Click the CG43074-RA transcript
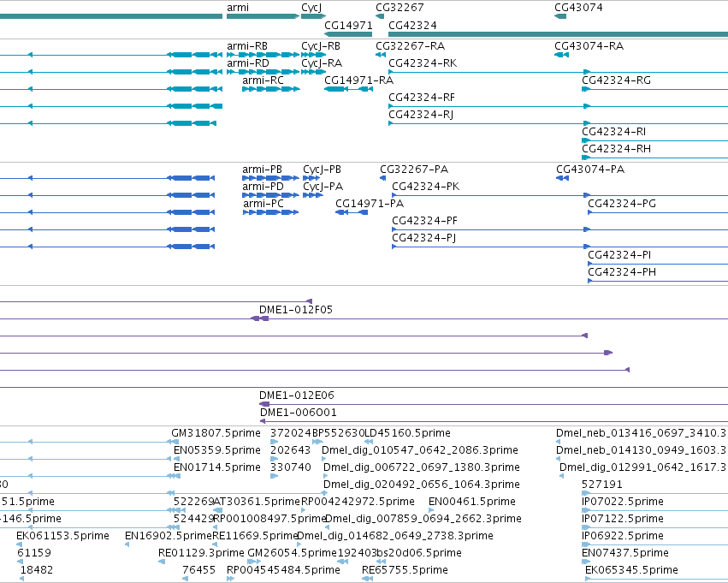 (561, 55)
